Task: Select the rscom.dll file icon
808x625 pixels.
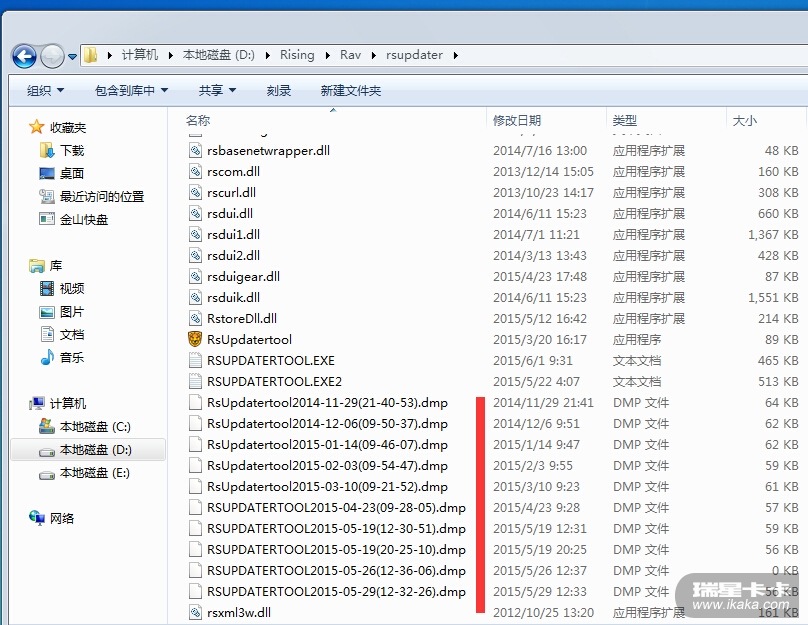Action: pyautogui.click(x=195, y=171)
